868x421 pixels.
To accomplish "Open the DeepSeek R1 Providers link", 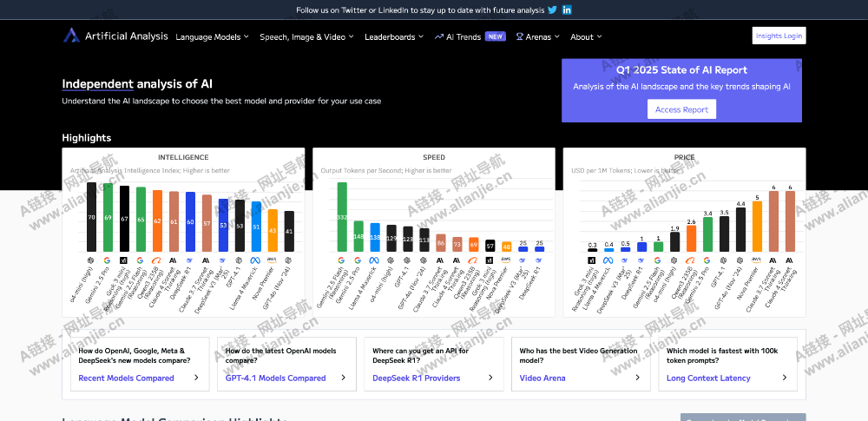I will 417,378.
